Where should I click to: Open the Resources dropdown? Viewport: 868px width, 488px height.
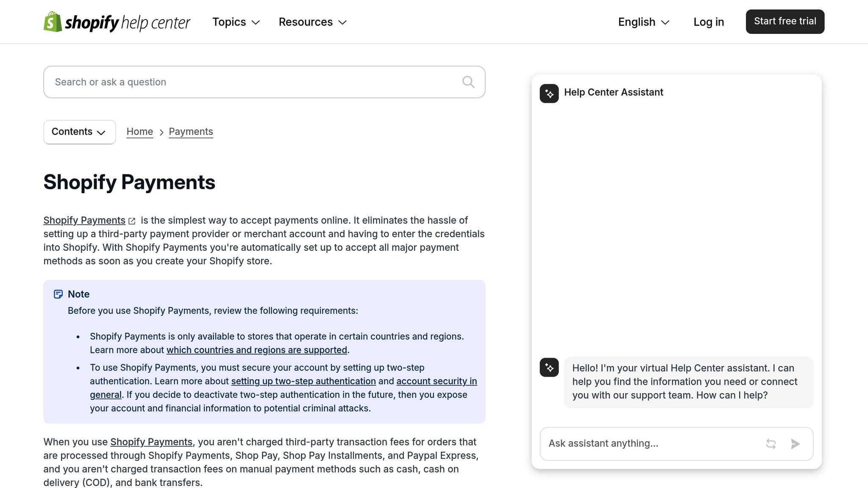(312, 22)
